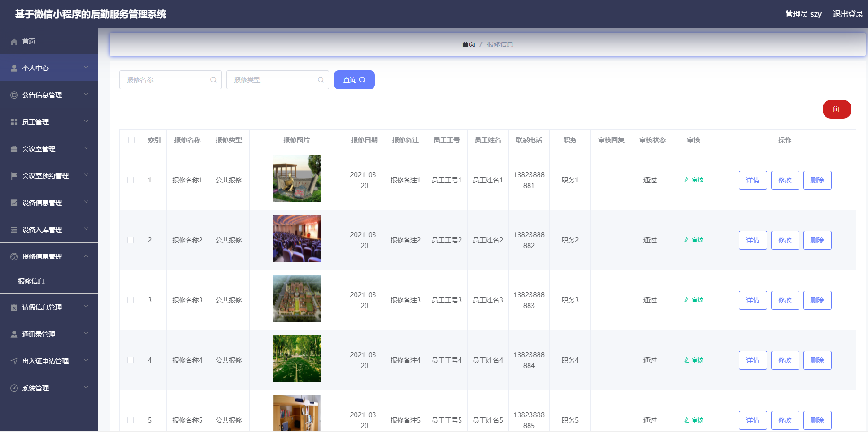
Task: Click the user icon next to 个人中心
Action: tap(14, 68)
